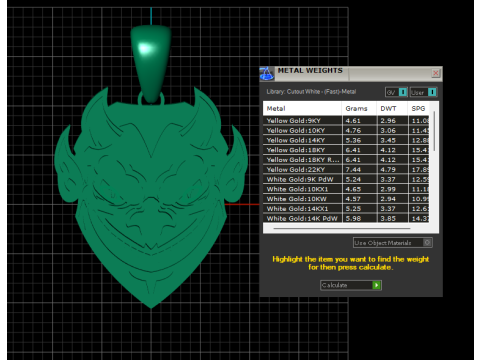This screenshot has width=480, height=360.
Task: Click the 4.79 DWT value for 22KY
Action: [x=388, y=169]
